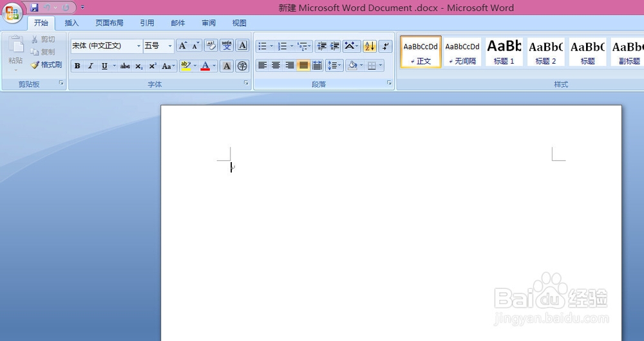Apply borders button
644x341 pixels.
pyautogui.click(x=372, y=65)
